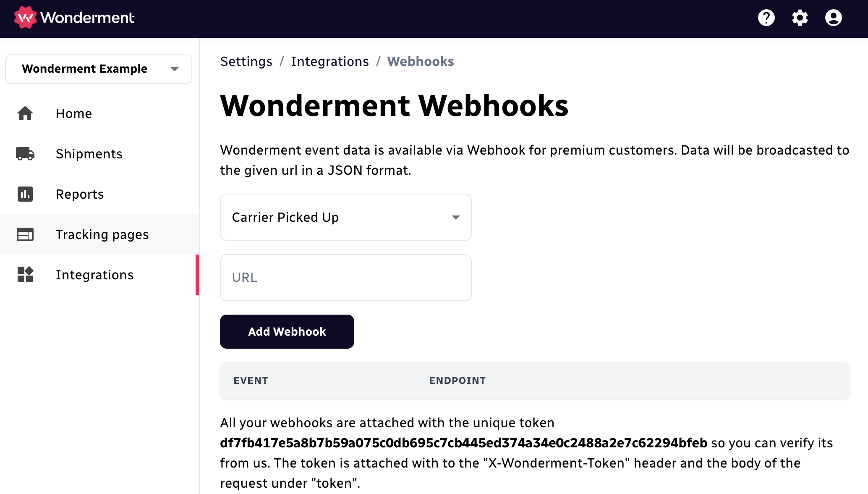
Task: Expand the webhook event type selector
Action: click(x=346, y=217)
